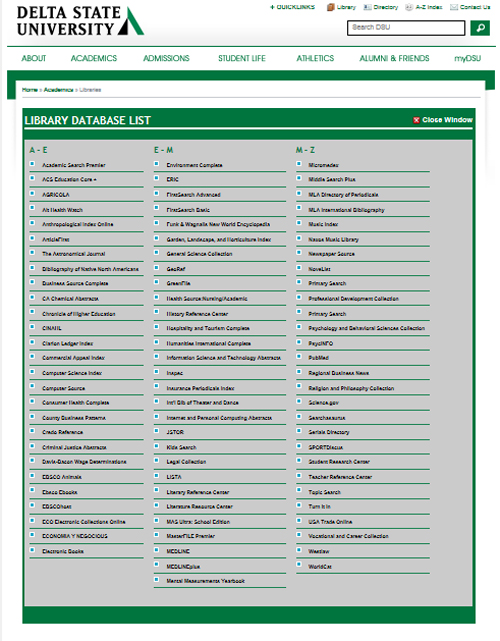500x641 pixels.
Task: Click the bullet icon beside GreenFile
Action: [x=157, y=282]
